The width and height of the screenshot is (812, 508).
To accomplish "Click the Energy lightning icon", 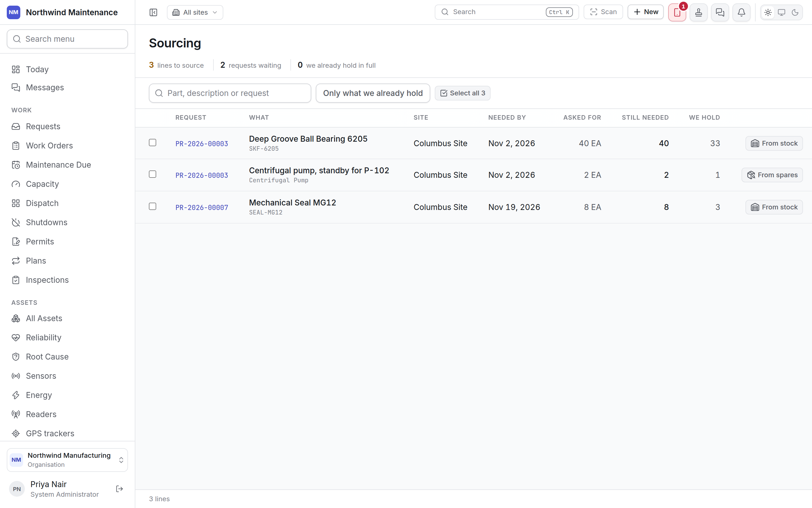I will 16,395.
